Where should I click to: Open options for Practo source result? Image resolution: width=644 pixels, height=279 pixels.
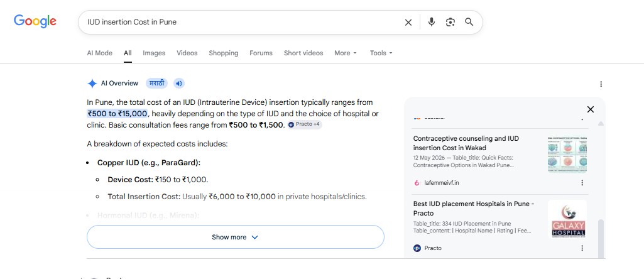point(582,248)
